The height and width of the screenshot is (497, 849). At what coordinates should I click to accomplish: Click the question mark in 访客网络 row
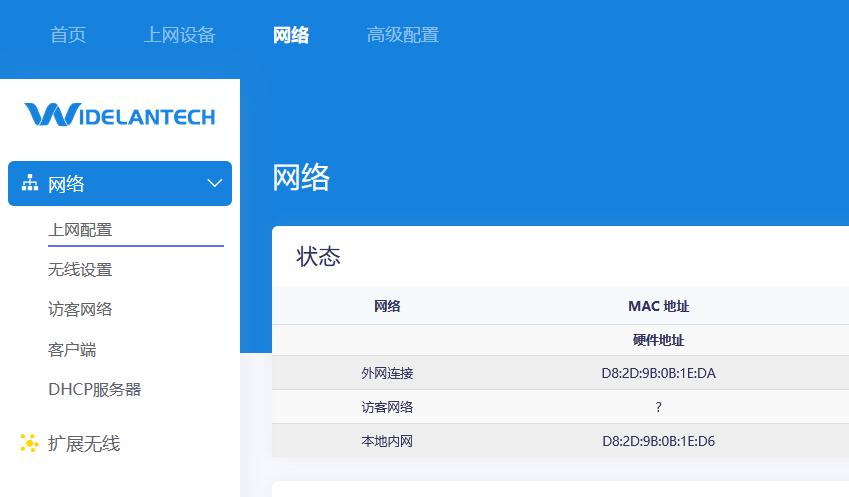coord(658,407)
